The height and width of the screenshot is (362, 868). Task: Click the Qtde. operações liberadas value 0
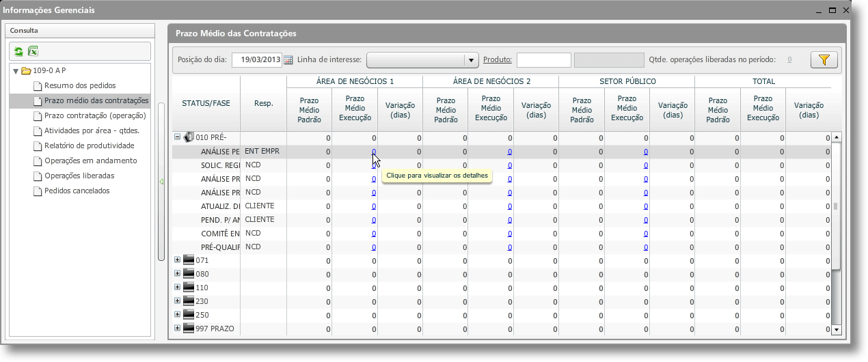point(789,59)
